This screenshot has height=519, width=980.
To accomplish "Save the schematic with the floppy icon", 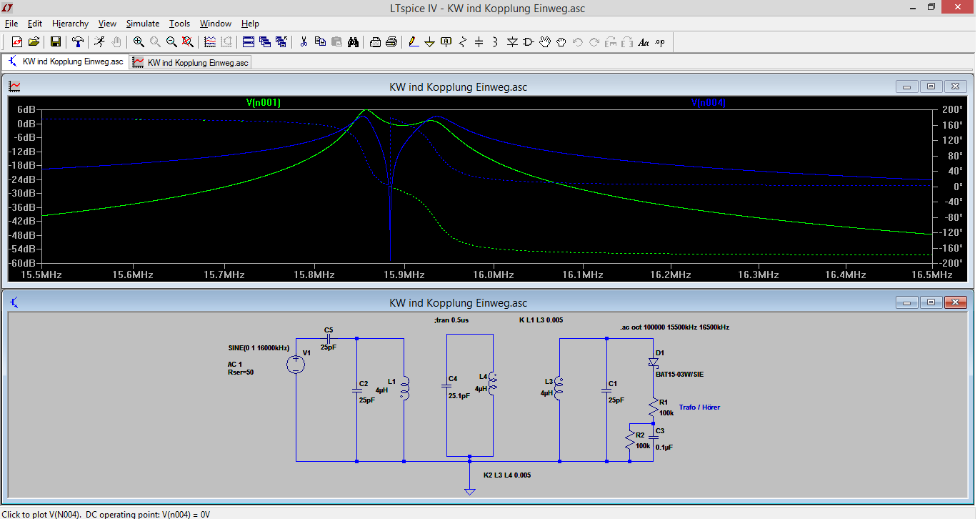I will (x=55, y=42).
